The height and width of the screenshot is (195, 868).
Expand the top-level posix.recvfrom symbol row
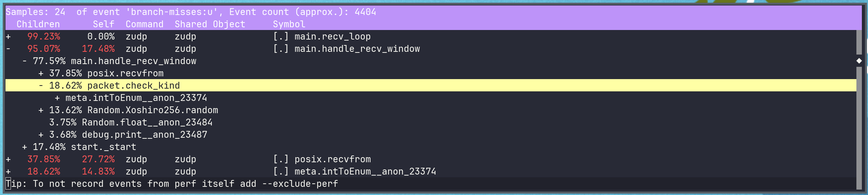tap(8, 159)
